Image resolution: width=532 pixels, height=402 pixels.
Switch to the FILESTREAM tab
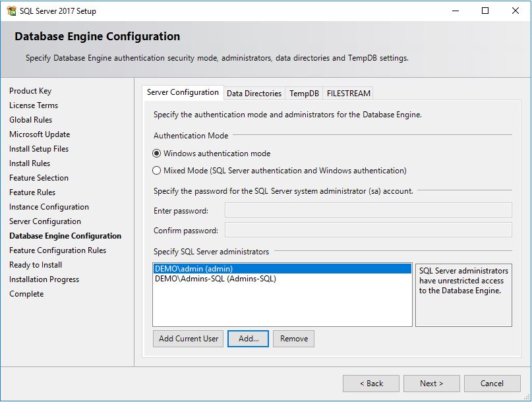tap(348, 93)
